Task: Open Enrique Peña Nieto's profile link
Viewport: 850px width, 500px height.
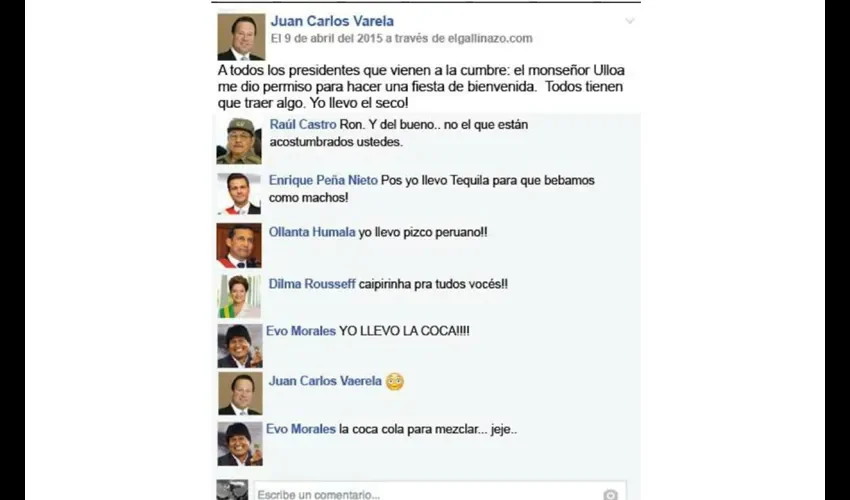Action: 323,181
